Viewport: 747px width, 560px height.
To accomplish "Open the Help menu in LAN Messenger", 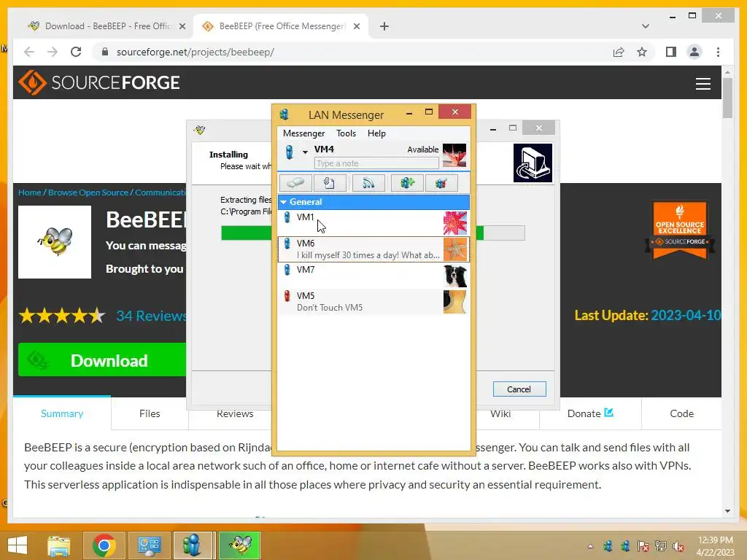I will coord(376,133).
